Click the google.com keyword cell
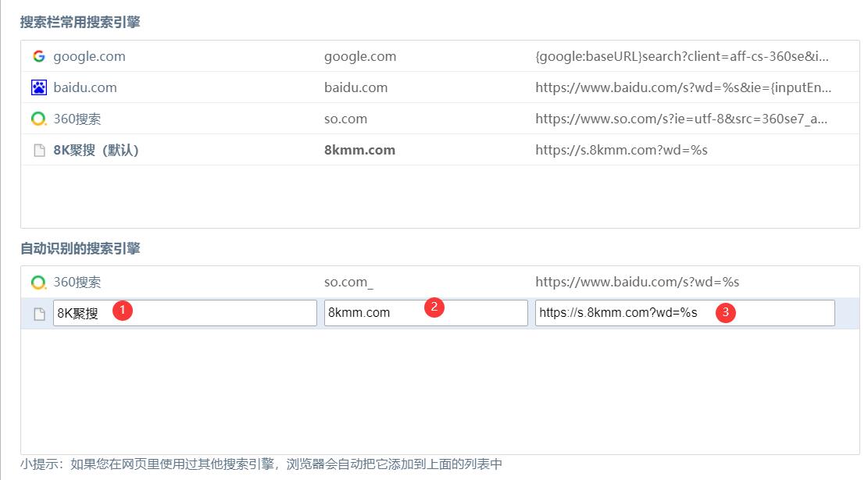Image resolution: width=868 pixels, height=480 pixels. click(x=360, y=56)
